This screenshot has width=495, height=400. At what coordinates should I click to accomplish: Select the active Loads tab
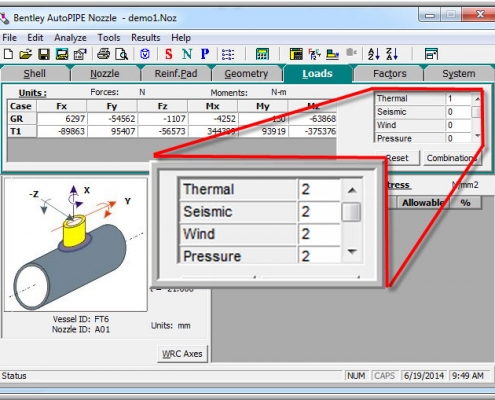click(x=317, y=73)
